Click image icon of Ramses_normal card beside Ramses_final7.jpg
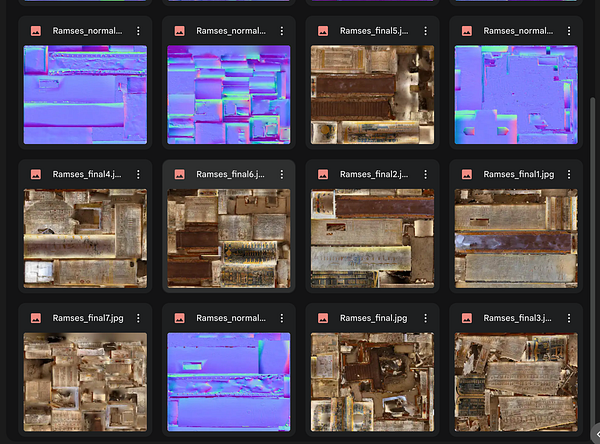This screenshot has width=600, height=444. tap(179, 318)
